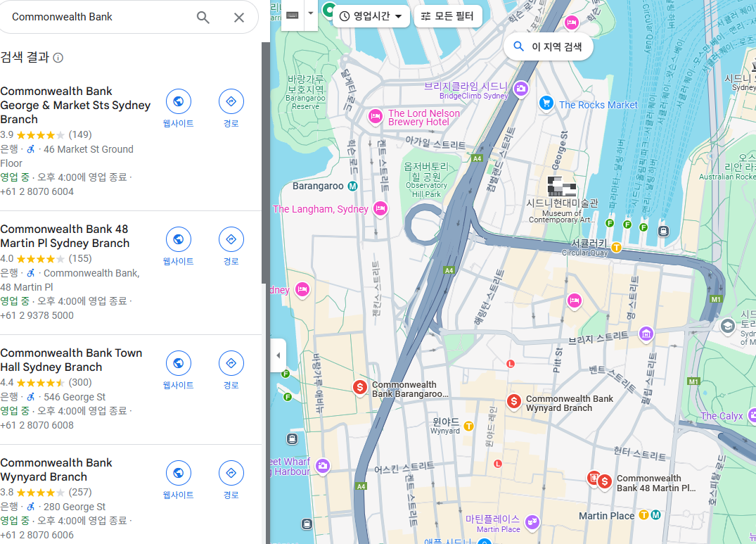This screenshot has height=544, width=756.
Task: Open Commonwealth Bank Town Hall Sydney result
Action: tap(71, 360)
